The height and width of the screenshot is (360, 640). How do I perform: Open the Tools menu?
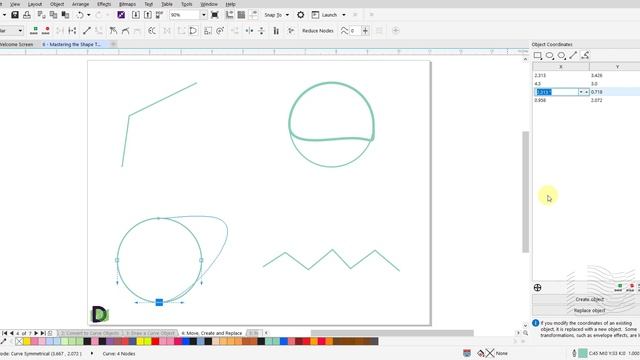pos(187,4)
